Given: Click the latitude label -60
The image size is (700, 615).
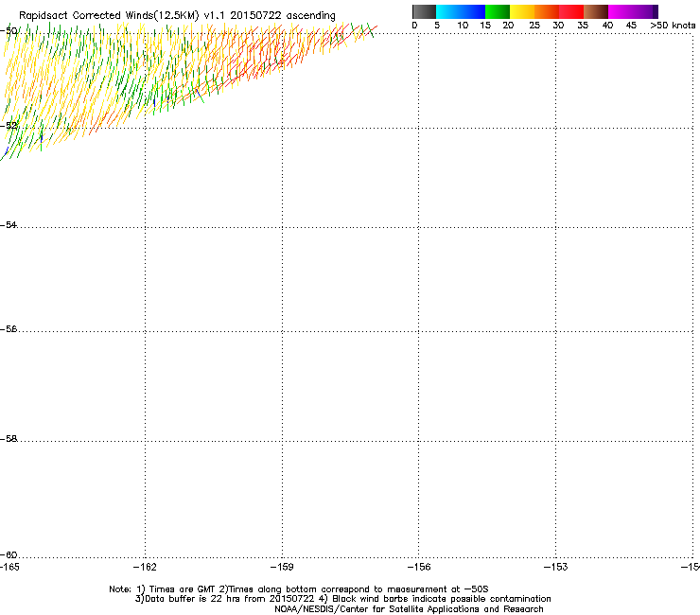Looking at the screenshot, I should (9, 554).
